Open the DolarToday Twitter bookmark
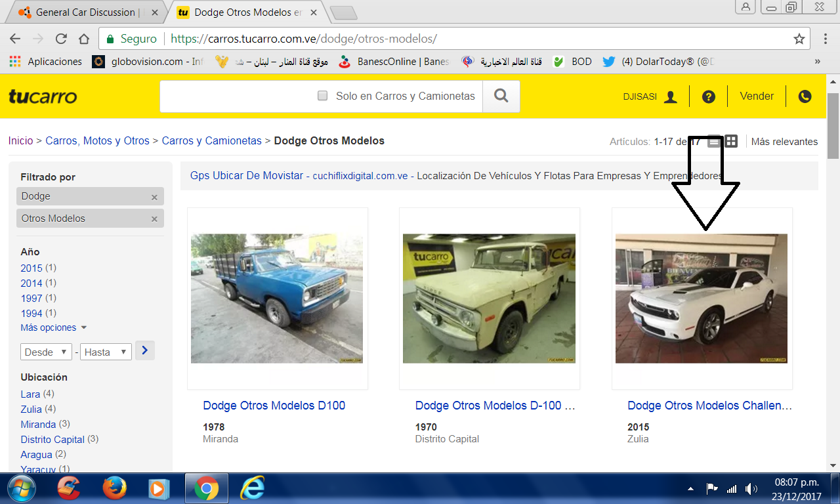Image resolution: width=840 pixels, height=504 pixels. point(658,62)
